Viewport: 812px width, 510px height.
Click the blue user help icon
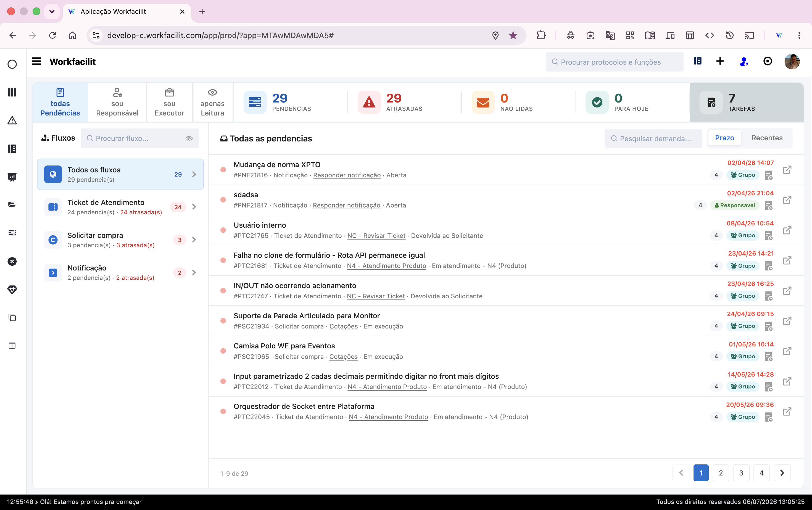744,61
